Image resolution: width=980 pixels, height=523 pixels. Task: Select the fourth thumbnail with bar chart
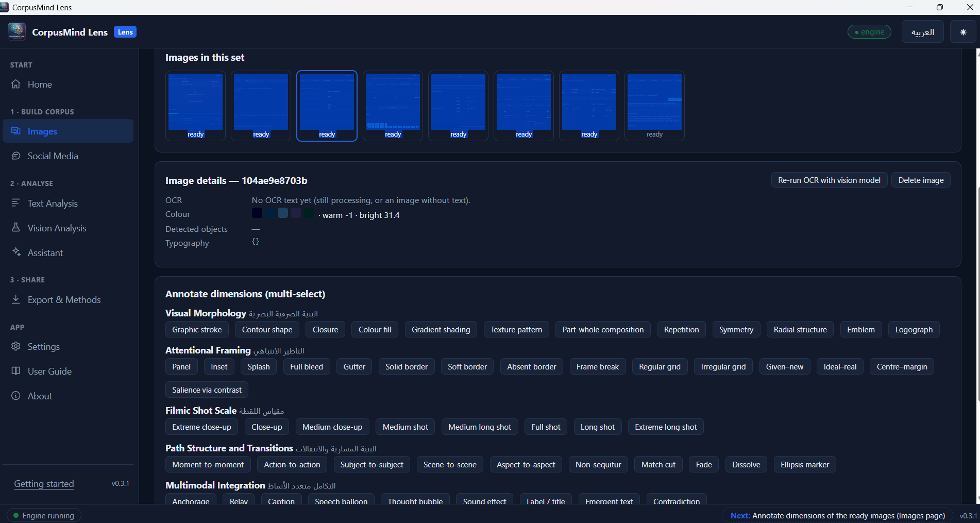(x=393, y=106)
